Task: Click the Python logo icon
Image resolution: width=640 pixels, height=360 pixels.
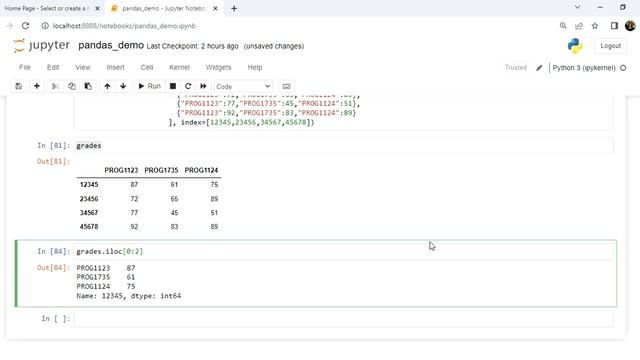Action: pyautogui.click(x=575, y=46)
